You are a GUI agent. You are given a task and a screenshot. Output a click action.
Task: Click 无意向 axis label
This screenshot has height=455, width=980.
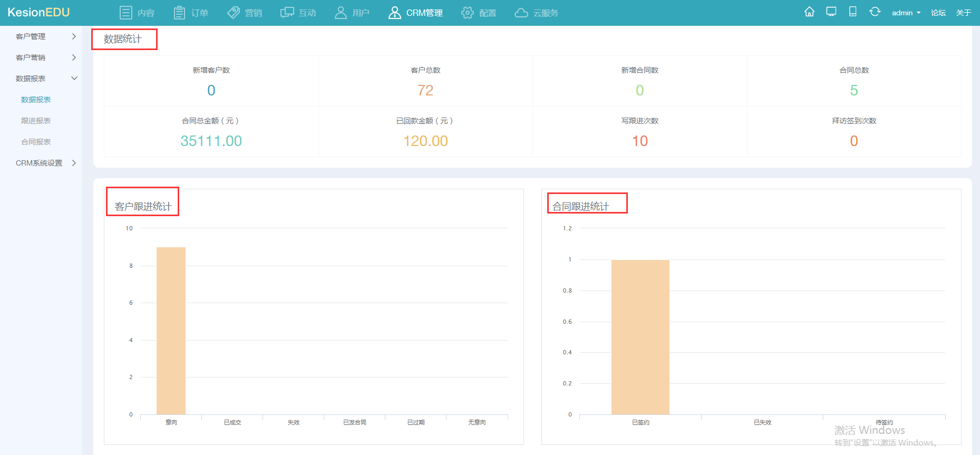(x=477, y=422)
